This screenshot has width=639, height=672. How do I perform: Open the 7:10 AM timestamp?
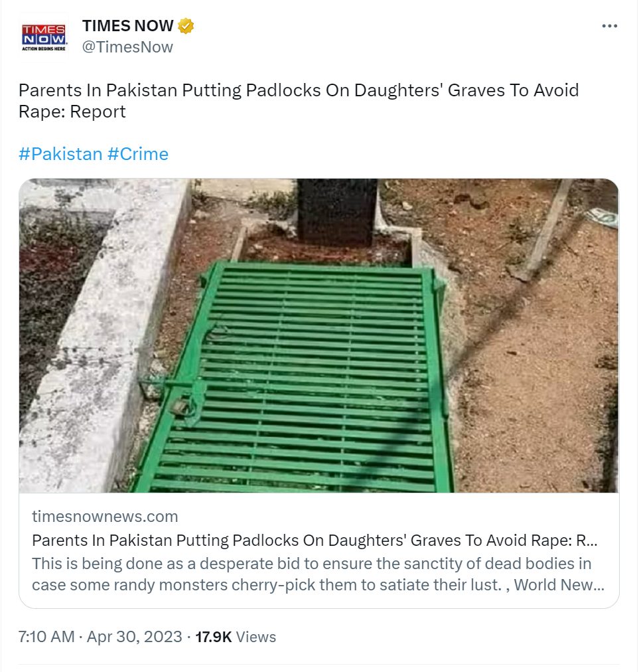pos(46,637)
